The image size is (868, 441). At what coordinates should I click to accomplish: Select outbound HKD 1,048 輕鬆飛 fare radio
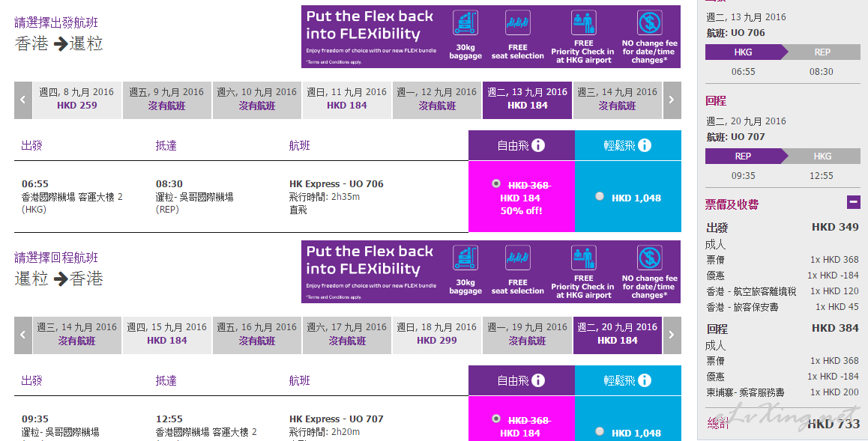(x=600, y=196)
